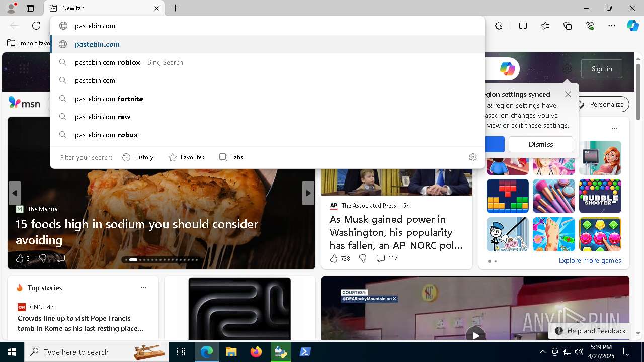Comment on the sodium foods article
The width and height of the screenshot is (644, 362).
(61, 258)
